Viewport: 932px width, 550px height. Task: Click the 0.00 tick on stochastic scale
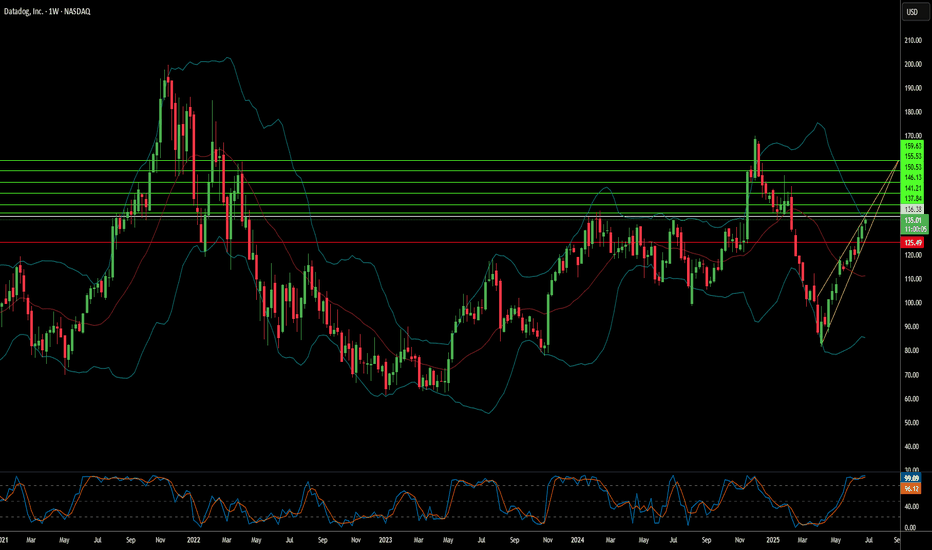pyautogui.click(x=910, y=527)
